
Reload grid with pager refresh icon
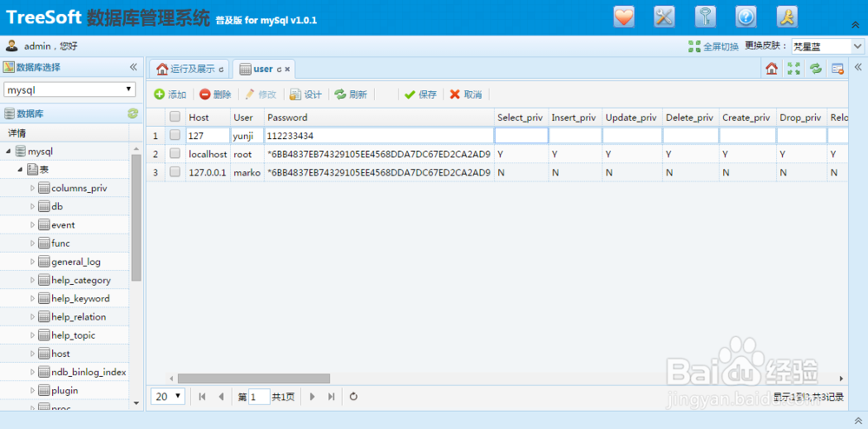[354, 396]
